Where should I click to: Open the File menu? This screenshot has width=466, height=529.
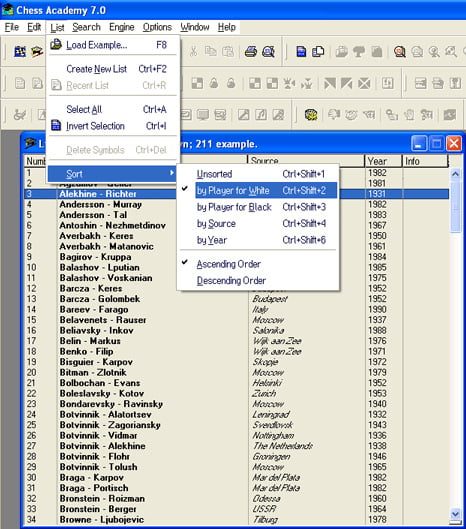(x=12, y=27)
